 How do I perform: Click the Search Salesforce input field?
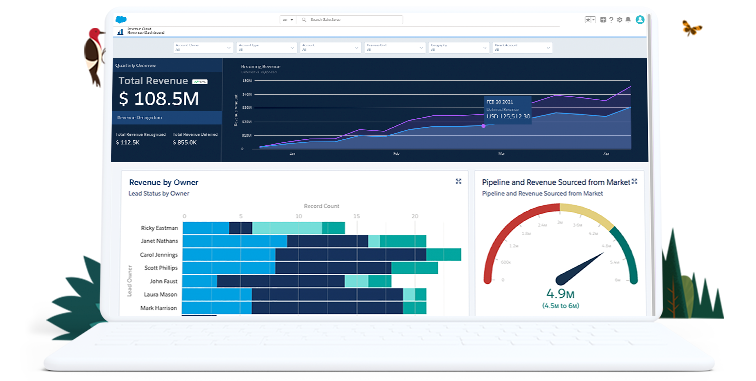point(350,20)
